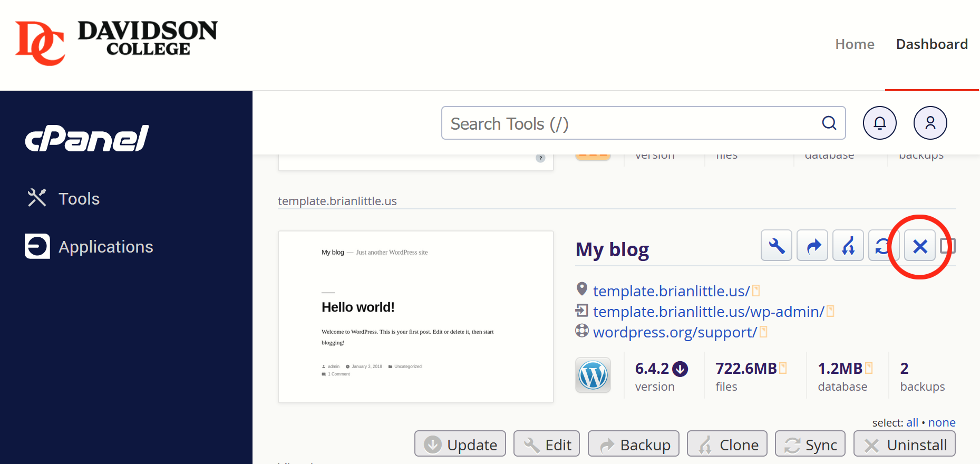The width and height of the screenshot is (980, 464).
Task: Open Tools in the cPanel sidebar
Action: [79, 199]
